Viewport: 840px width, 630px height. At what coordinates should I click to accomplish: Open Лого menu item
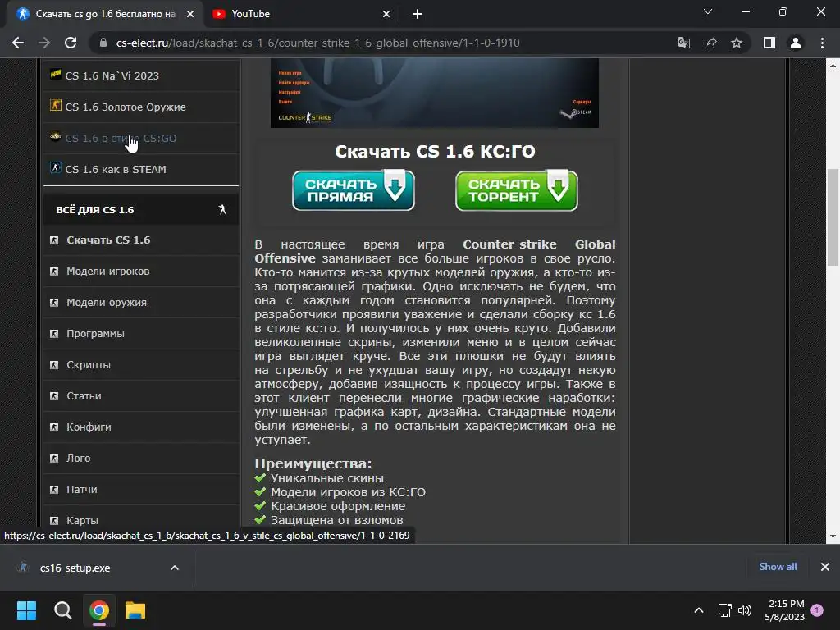point(78,458)
